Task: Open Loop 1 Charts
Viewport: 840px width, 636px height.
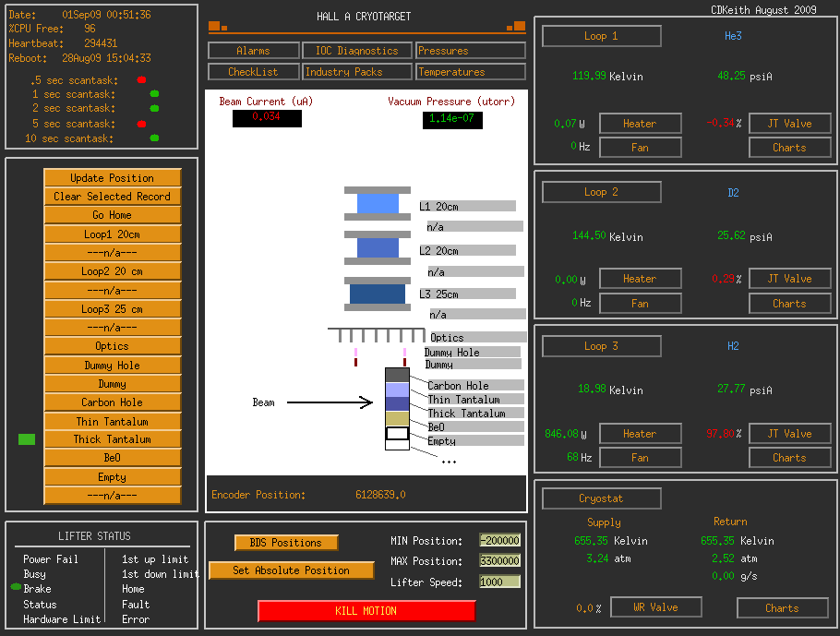Action: (x=789, y=148)
